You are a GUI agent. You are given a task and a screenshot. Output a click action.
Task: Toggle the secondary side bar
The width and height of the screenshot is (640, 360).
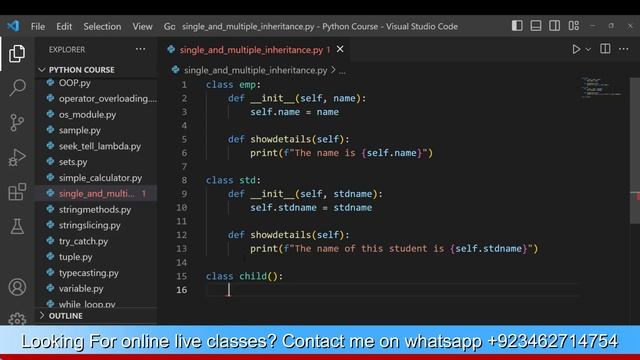point(554,26)
